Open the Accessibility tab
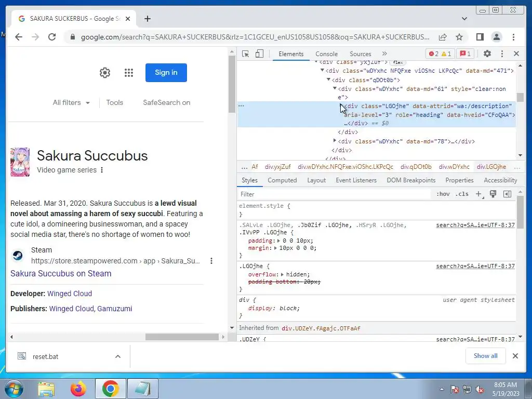Screen dimensions: 532x399 [x=500, y=180]
